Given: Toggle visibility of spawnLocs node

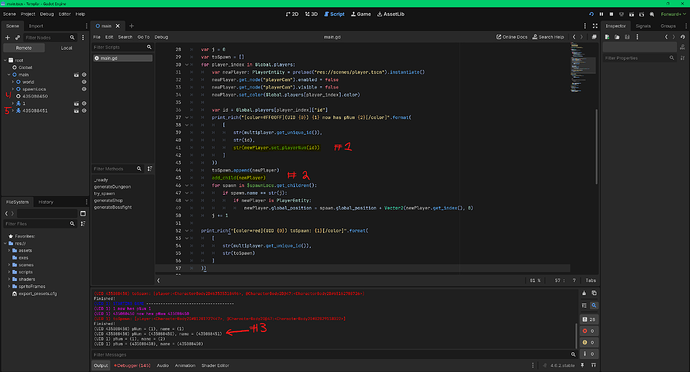Looking at the screenshot, I should 84,89.
